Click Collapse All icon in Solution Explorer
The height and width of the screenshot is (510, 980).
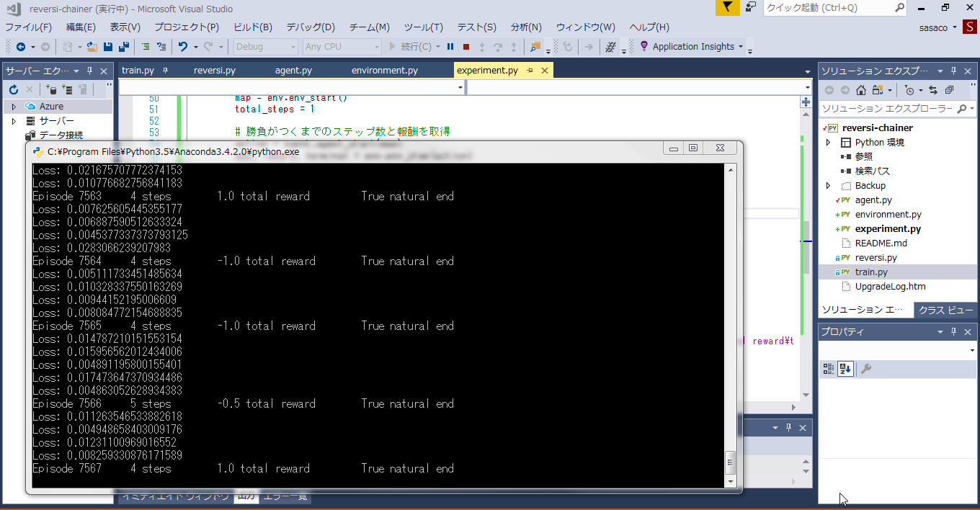click(949, 90)
